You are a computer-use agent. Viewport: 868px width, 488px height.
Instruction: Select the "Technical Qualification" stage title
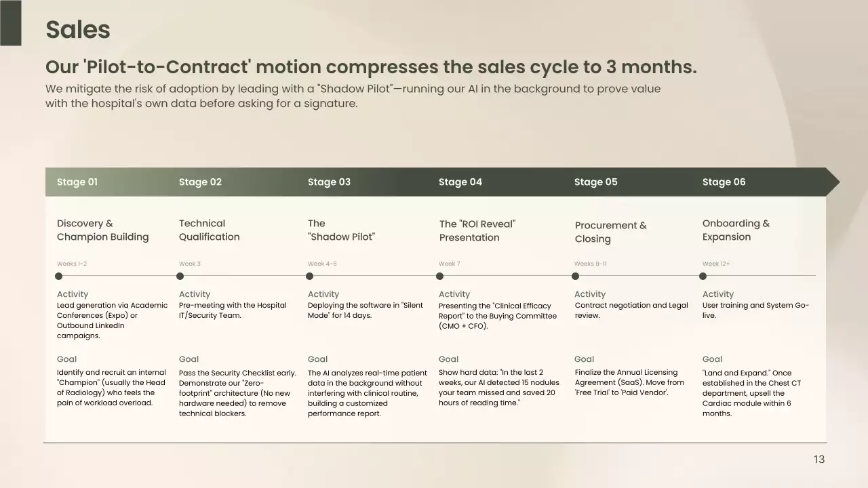click(x=209, y=230)
